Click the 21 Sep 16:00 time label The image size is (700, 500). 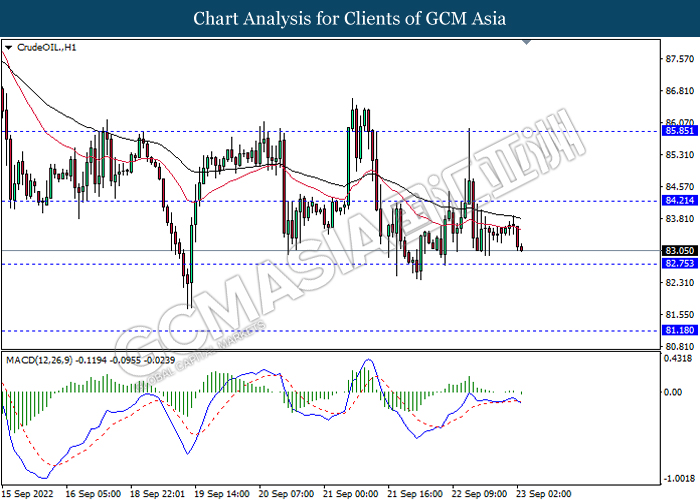pos(415,494)
